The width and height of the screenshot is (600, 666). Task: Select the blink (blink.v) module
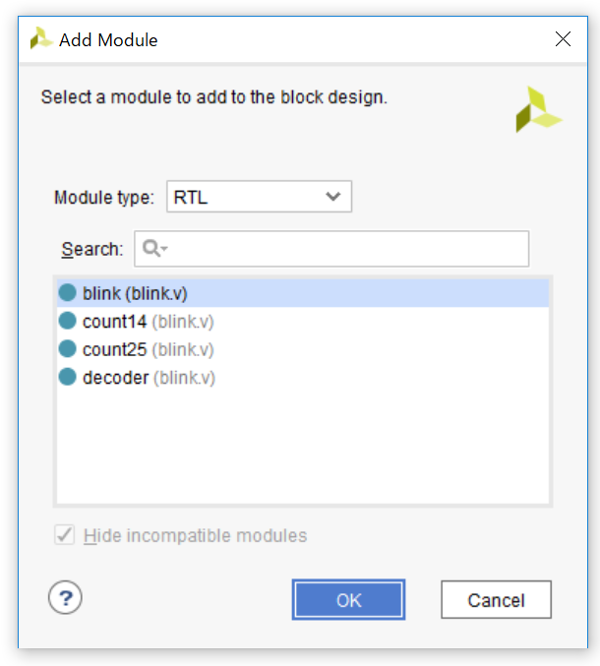point(135,293)
